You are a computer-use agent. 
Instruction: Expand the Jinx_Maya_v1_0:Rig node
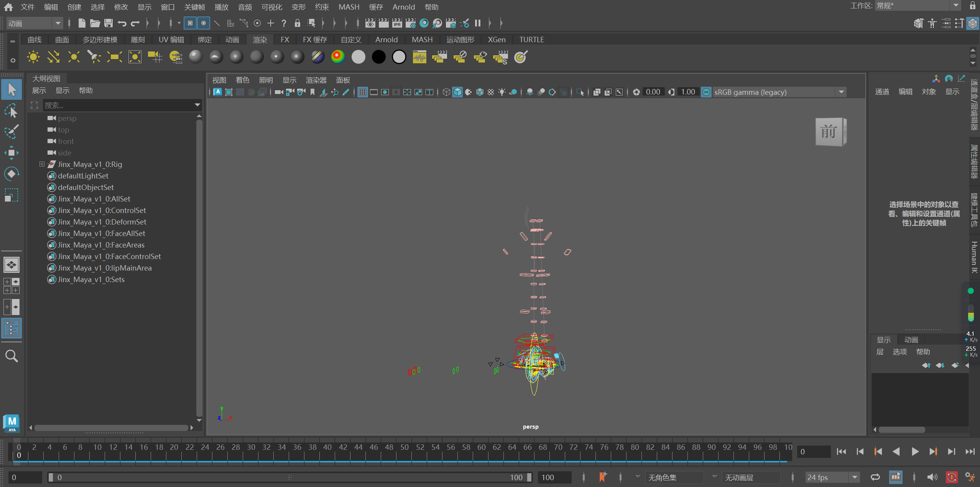[x=42, y=164]
